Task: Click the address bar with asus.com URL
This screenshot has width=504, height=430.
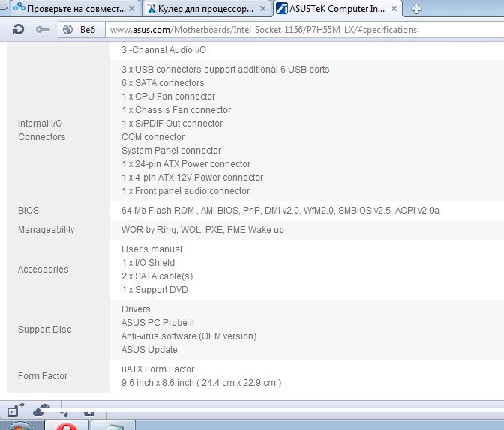Action: tap(304, 30)
